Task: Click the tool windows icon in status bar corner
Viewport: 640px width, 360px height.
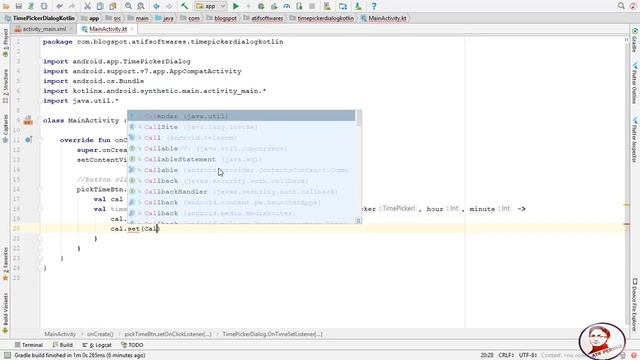Action: (7, 355)
